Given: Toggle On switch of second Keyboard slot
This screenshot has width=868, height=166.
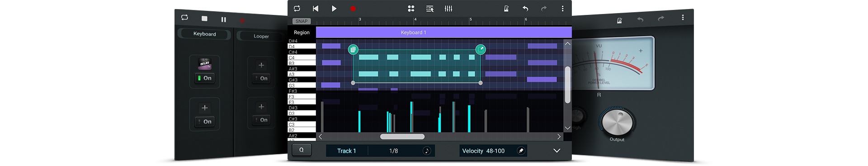Looking at the screenshot, I should pyautogui.click(x=204, y=121).
